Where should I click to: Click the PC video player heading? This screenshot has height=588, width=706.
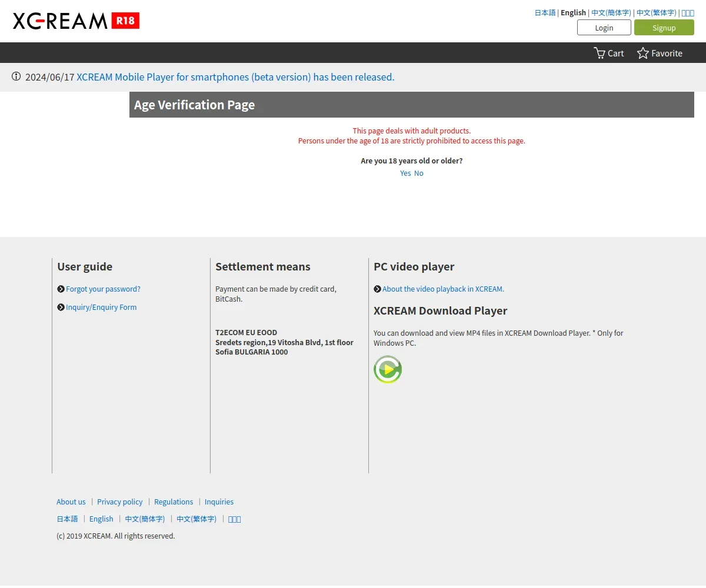click(x=414, y=266)
